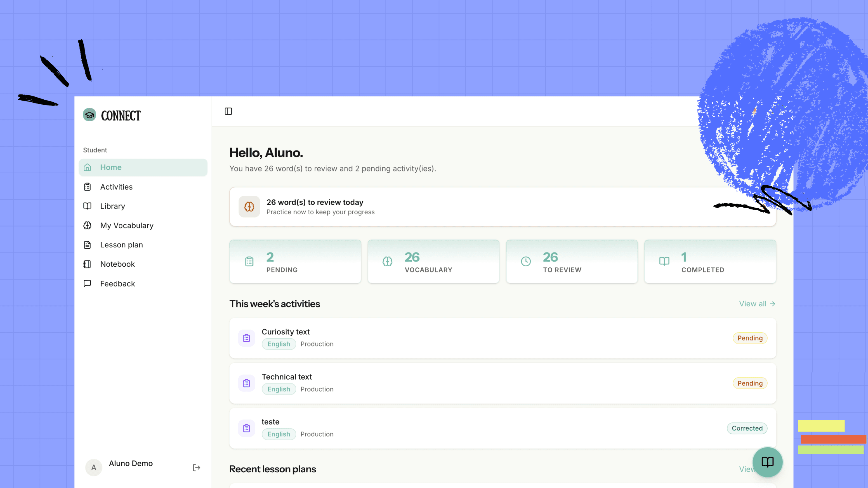Click View all for this week's activities
The width and height of the screenshot is (868, 488).
[757, 304]
